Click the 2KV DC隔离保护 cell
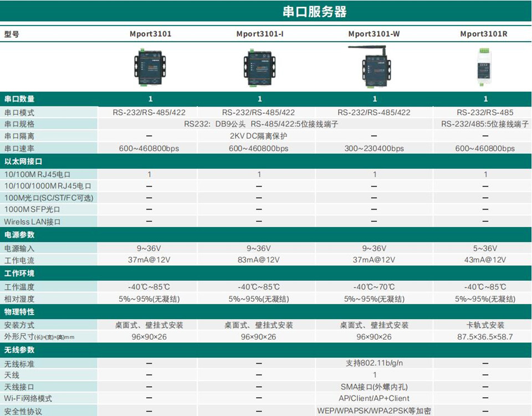This screenshot has width=532, height=416. (259, 136)
